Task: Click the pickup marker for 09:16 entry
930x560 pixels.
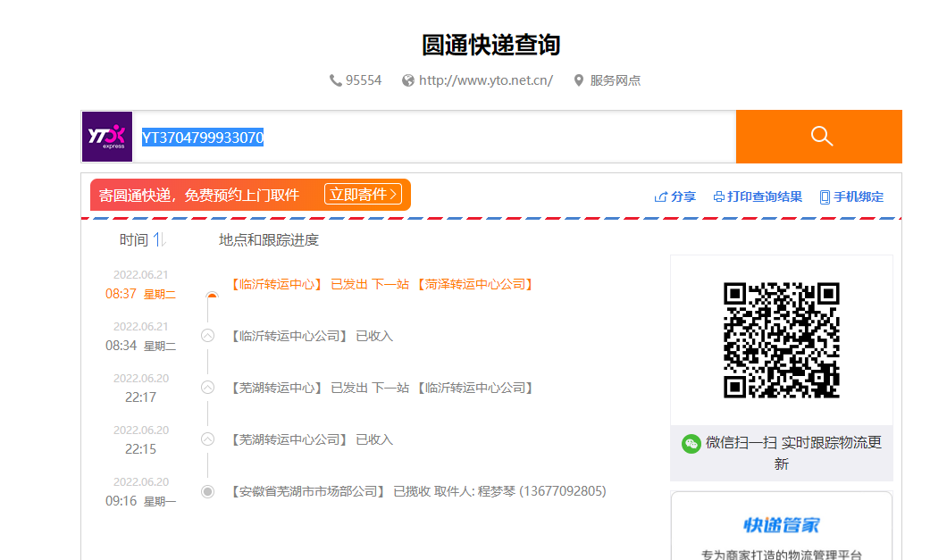Action: tap(207, 491)
